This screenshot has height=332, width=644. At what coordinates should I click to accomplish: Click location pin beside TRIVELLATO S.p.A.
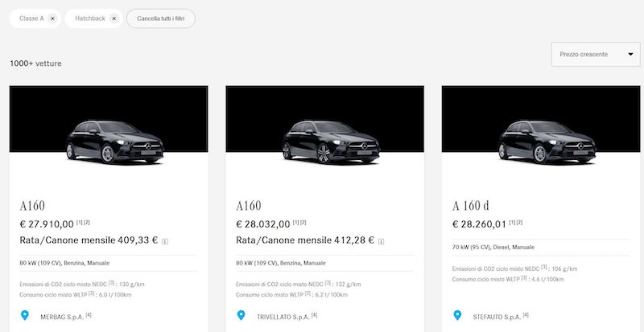[241, 315]
